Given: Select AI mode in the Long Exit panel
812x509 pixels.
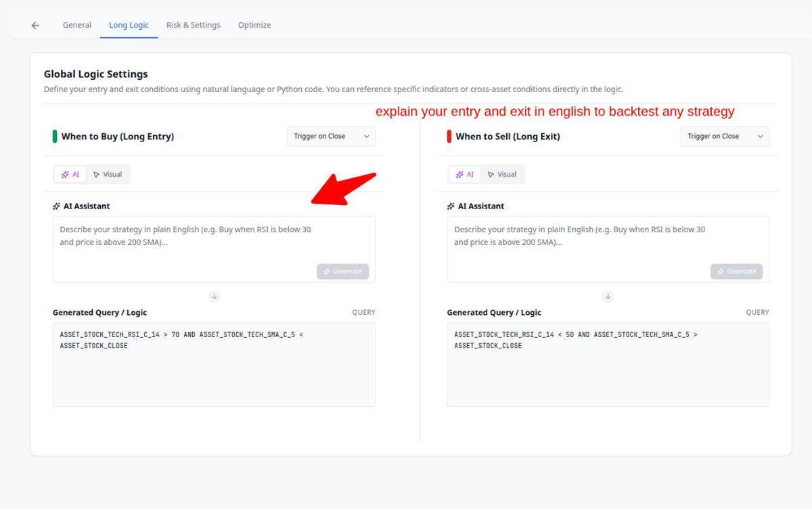Looking at the screenshot, I should click(465, 175).
